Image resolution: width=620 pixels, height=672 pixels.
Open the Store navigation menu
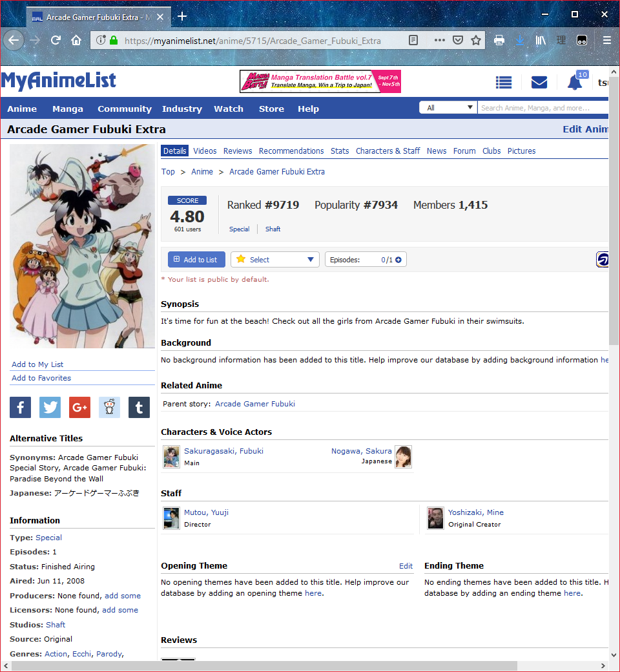272,109
